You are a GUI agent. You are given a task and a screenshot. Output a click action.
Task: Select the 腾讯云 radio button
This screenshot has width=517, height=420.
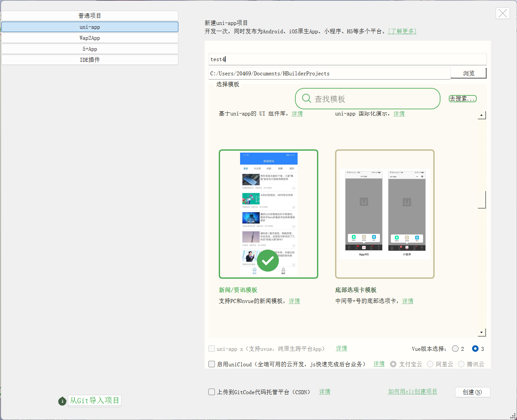pos(461,364)
